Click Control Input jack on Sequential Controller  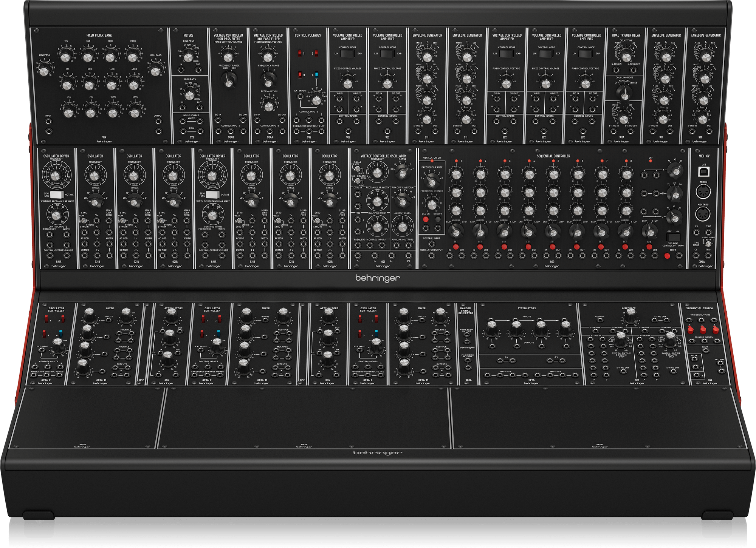pos(431,244)
